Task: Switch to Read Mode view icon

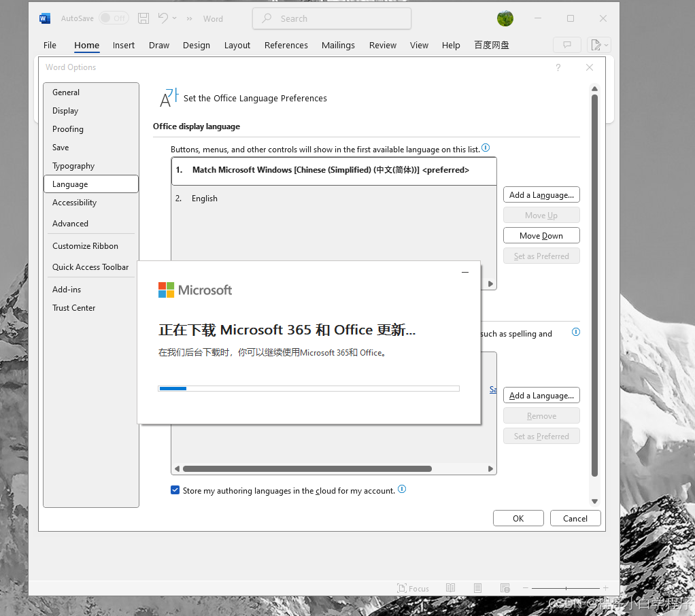Action: point(450,588)
